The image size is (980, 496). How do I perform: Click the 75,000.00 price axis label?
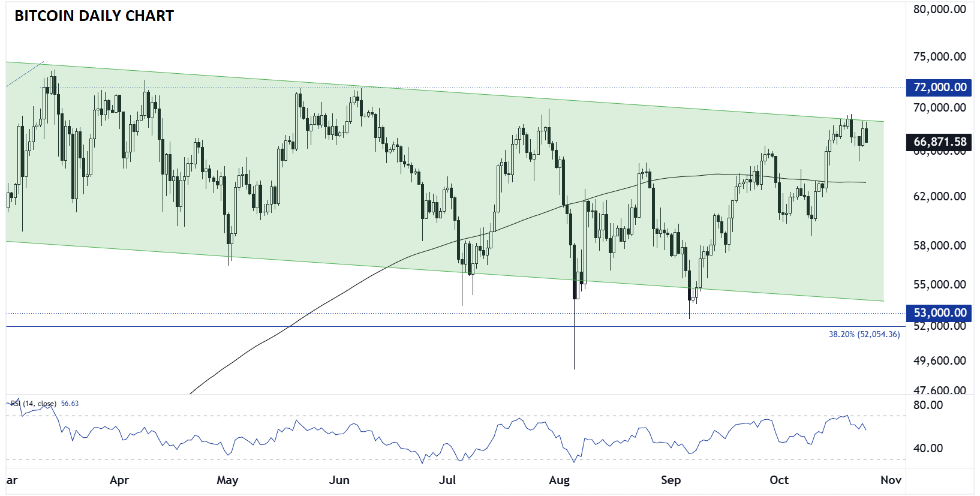click(939, 57)
